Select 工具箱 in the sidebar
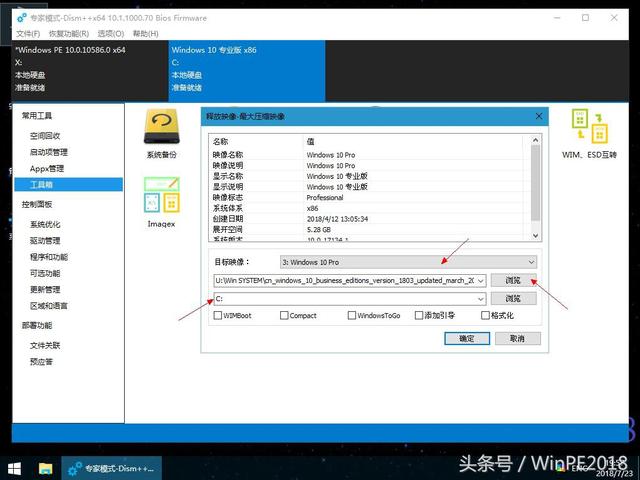 point(69,184)
